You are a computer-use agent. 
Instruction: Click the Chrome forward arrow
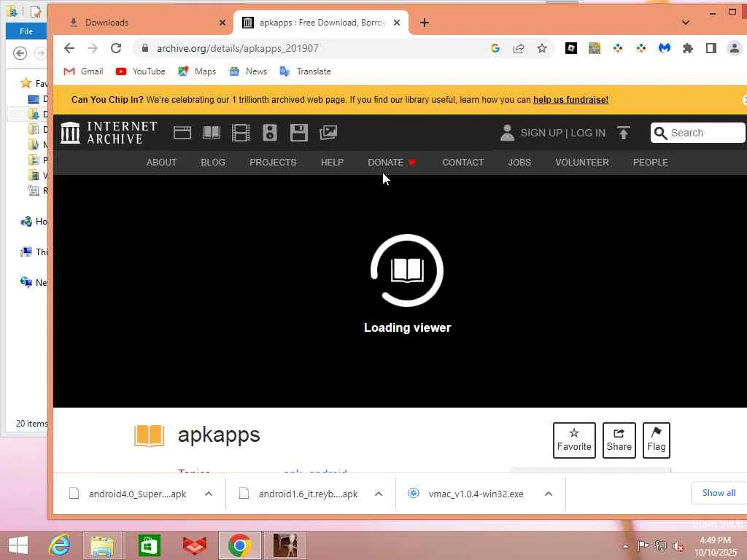click(x=93, y=48)
